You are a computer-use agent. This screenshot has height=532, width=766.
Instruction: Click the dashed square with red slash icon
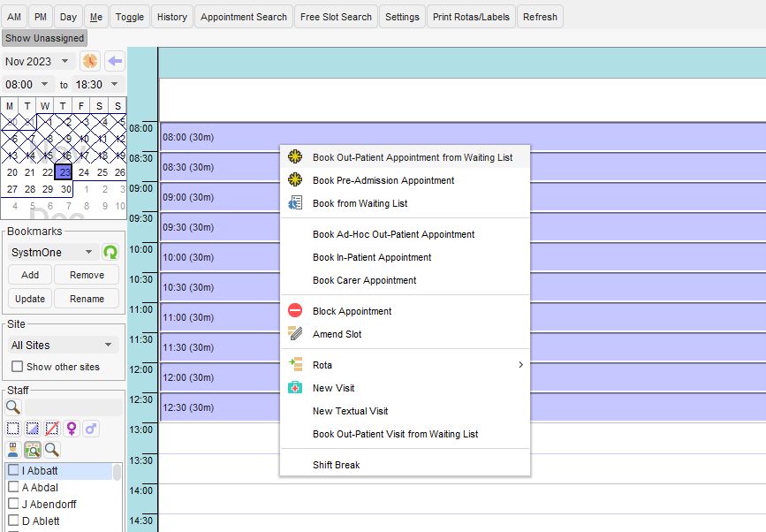pos(52,429)
